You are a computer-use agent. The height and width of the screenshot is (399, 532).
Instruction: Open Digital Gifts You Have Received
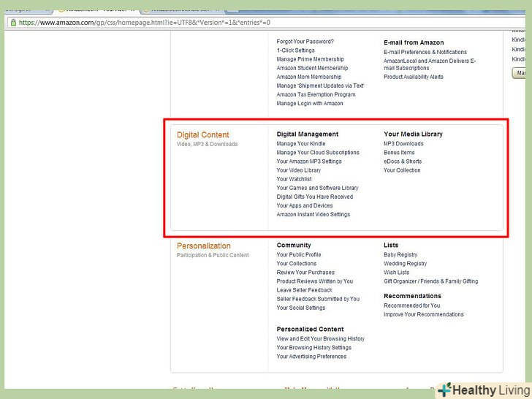[315, 197]
